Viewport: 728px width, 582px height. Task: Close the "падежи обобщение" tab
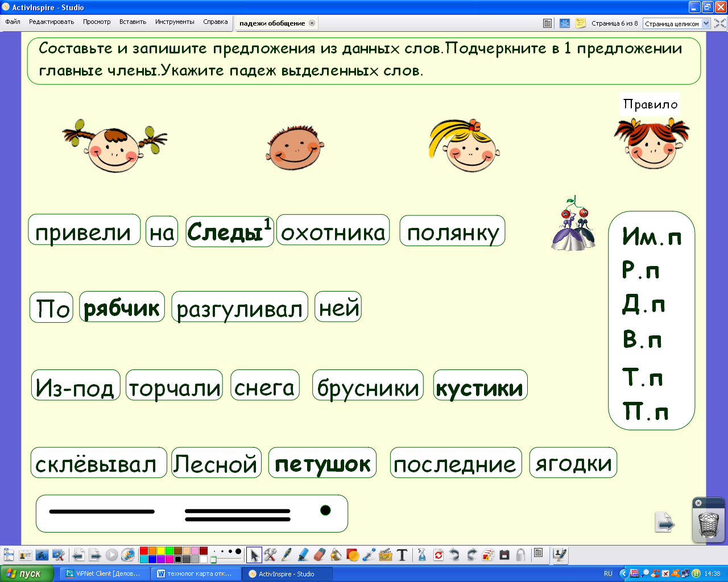coord(312,23)
